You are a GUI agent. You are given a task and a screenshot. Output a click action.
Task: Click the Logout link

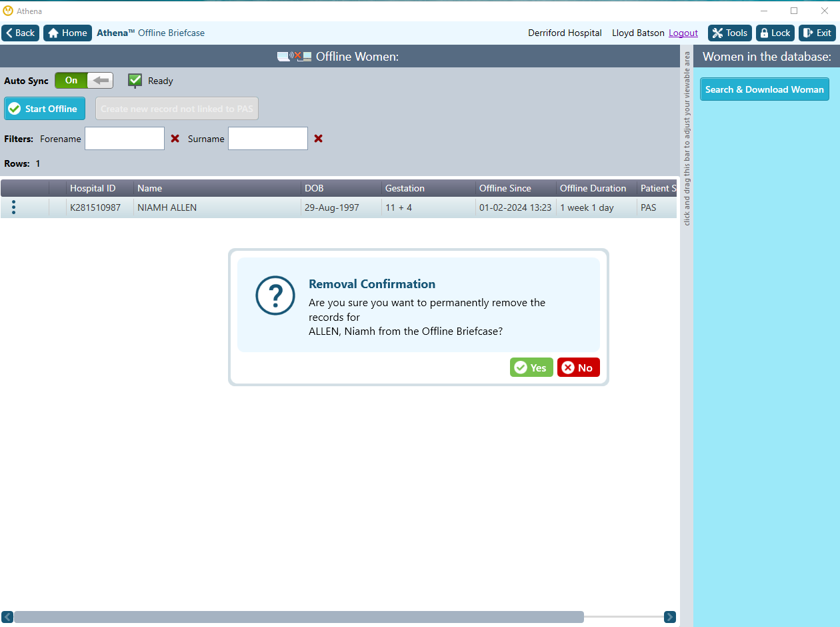tap(683, 33)
